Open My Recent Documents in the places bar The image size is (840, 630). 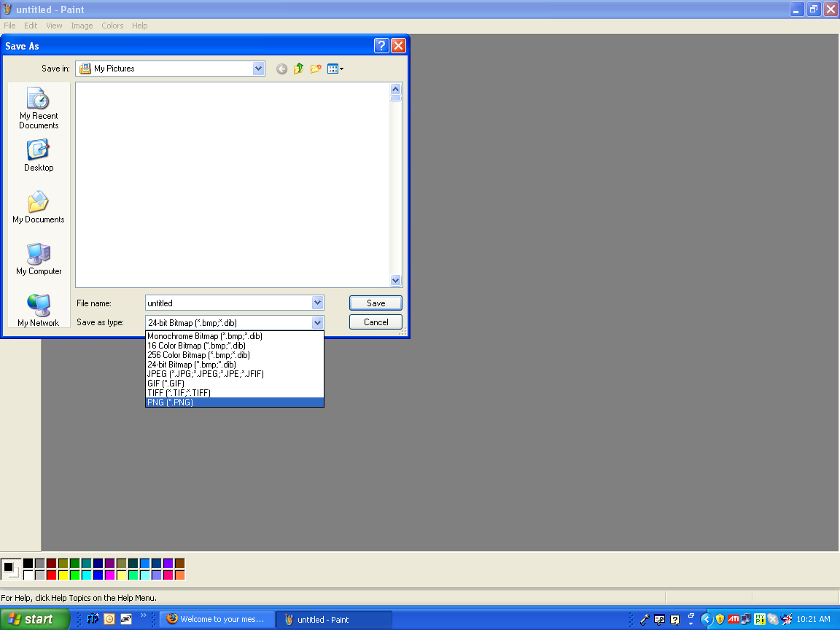[39, 108]
